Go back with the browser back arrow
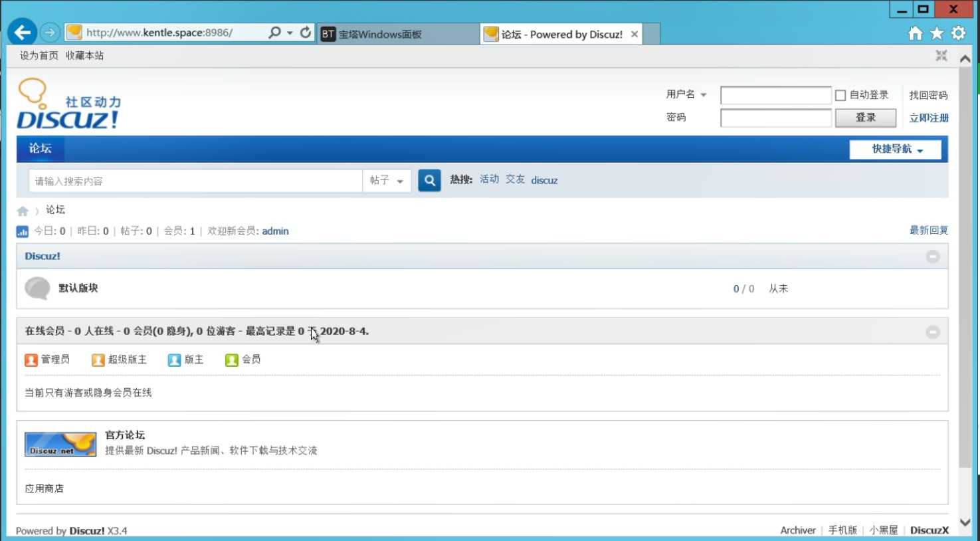This screenshot has width=980, height=541. 23,32
